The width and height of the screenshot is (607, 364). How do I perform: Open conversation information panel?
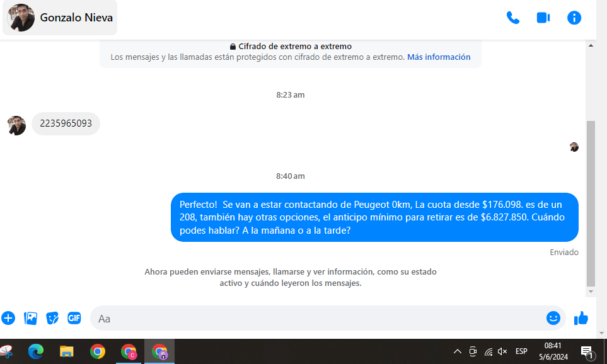coord(574,18)
